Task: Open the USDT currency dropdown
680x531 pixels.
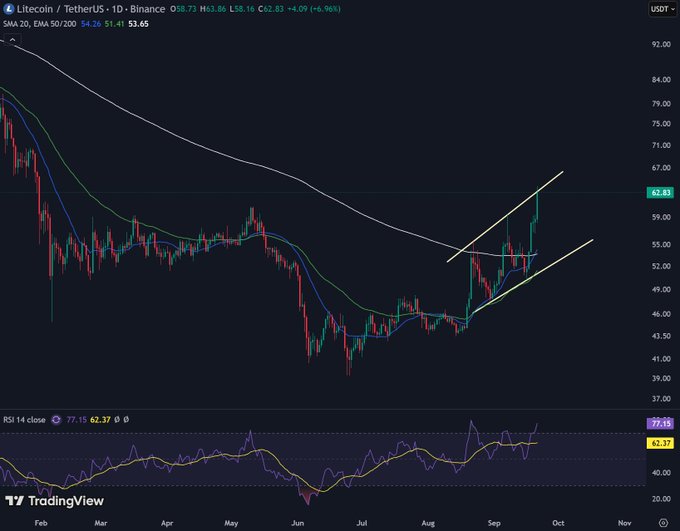Action: [663, 9]
